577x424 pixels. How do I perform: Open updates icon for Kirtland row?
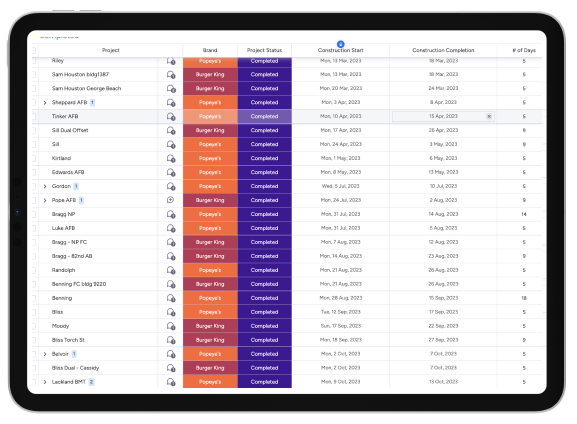tap(171, 159)
